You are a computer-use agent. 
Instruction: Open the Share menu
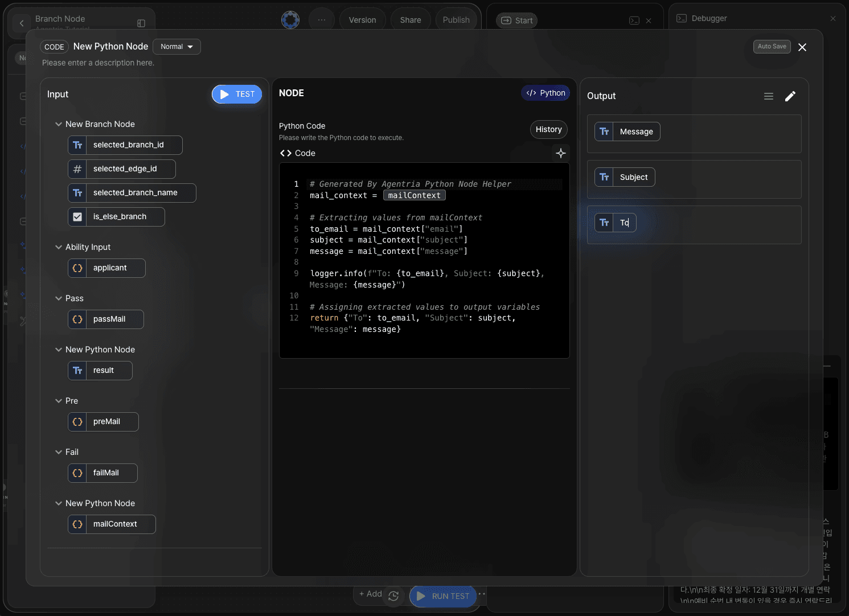click(x=411, y=20)
